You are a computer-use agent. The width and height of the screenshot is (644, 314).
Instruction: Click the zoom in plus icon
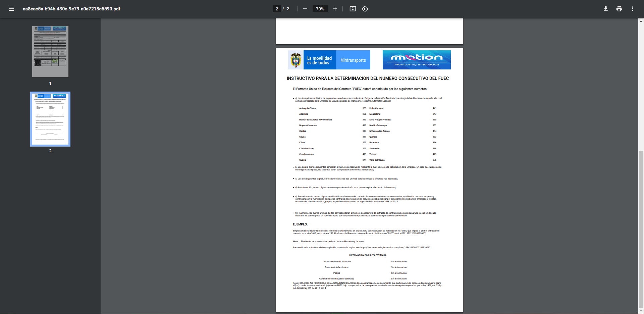[x=335, y=9]
